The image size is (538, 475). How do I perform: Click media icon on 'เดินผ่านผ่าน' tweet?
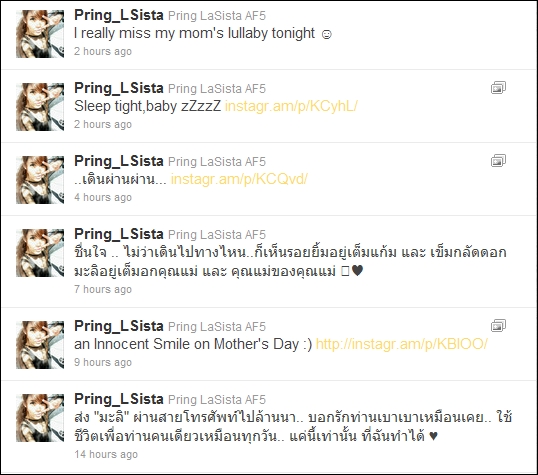click(498, 161)
